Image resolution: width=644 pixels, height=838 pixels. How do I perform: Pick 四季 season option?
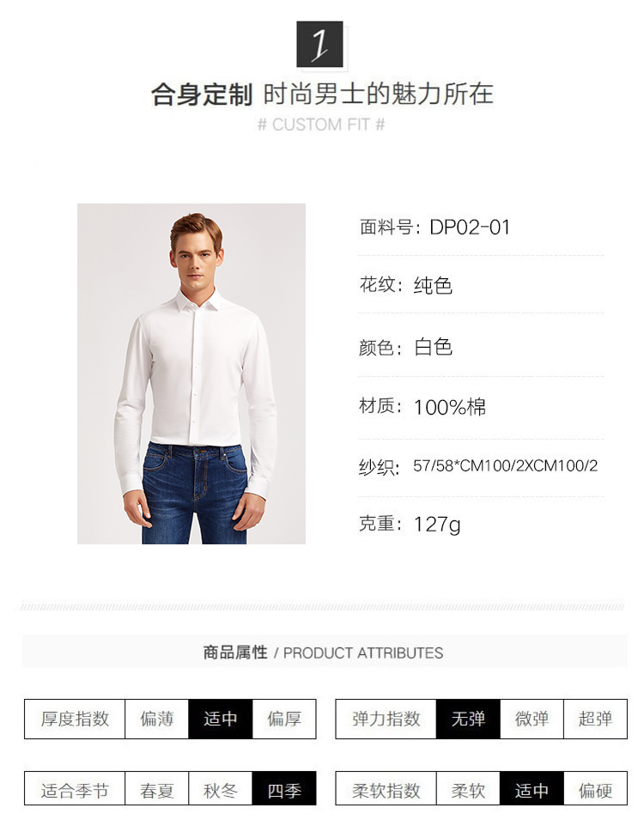284,788
